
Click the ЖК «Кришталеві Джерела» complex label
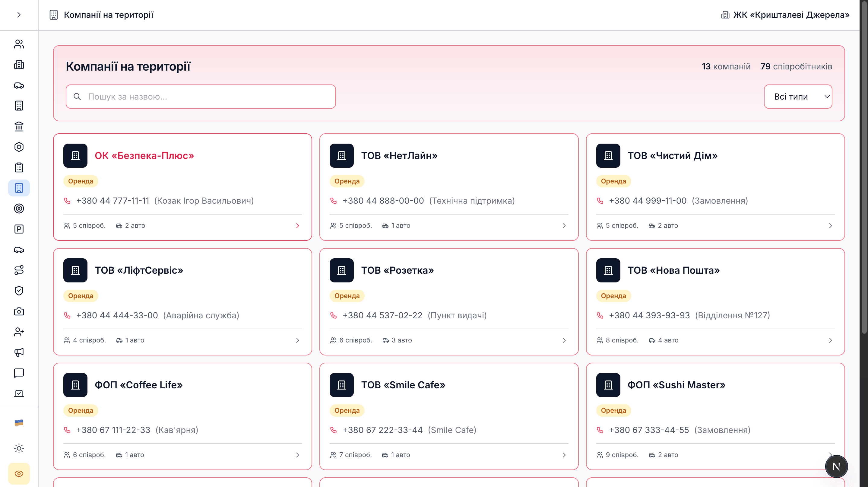pyautogui.click(x=785, y=15)
